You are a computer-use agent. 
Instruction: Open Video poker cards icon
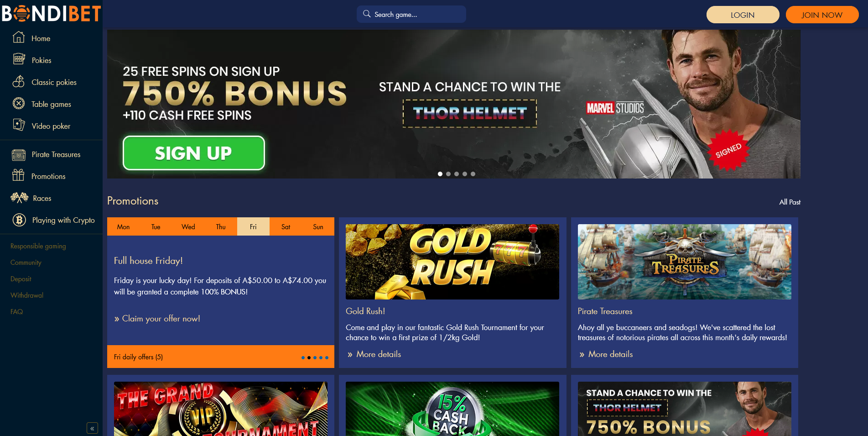point(19,125)
